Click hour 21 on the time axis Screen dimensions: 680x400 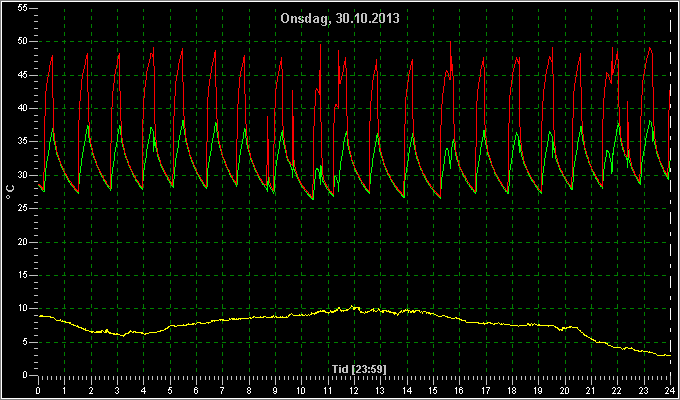click(x=592, y=390)
